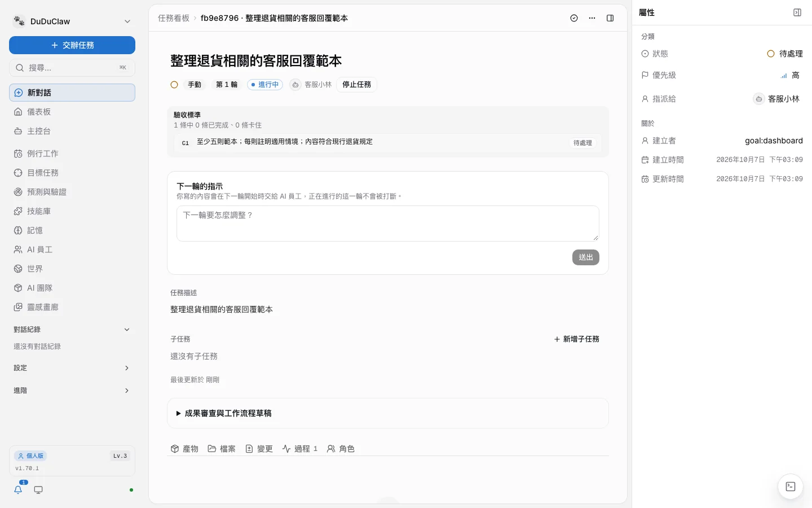Open the monitor display icon in sidebar footer

38,490
